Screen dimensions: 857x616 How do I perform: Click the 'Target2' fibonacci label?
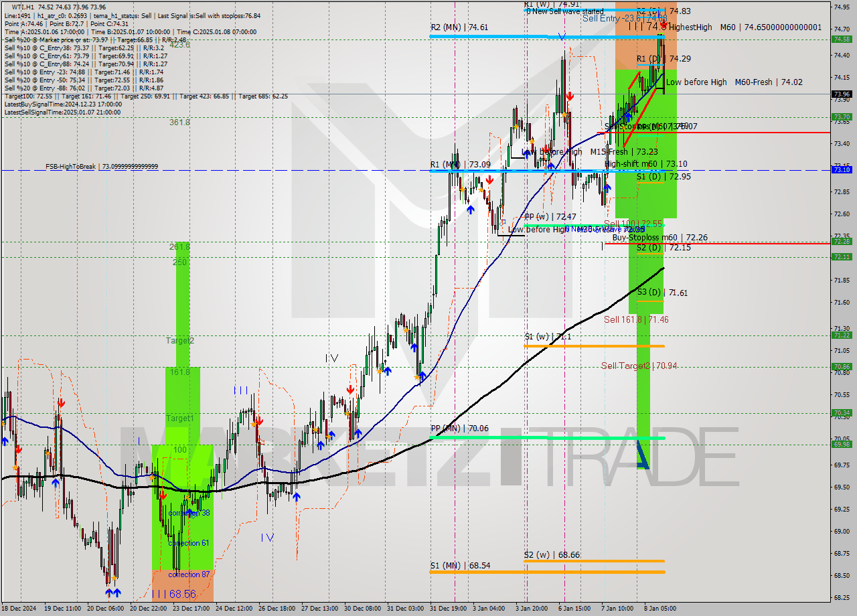[x=179, y=341]
